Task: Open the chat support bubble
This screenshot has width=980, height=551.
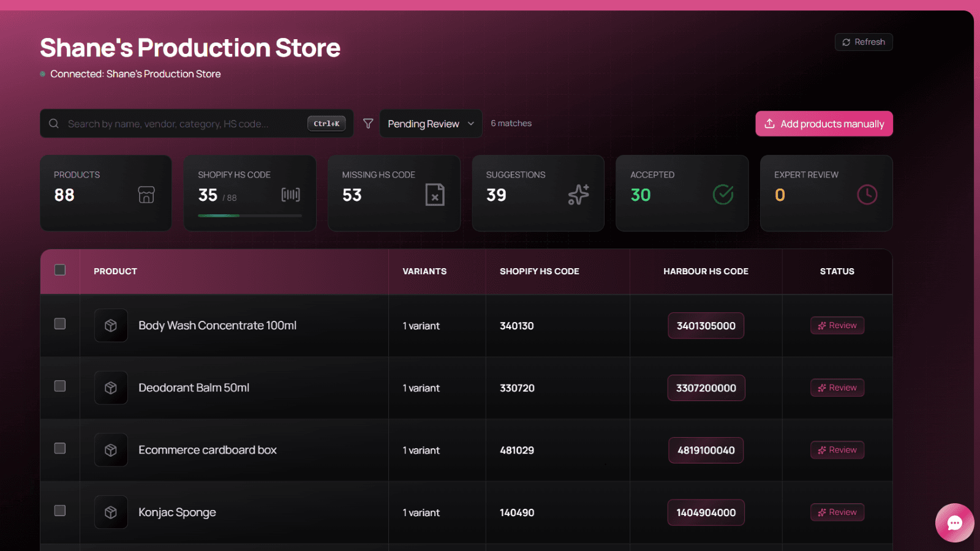Action: (954, 523)
